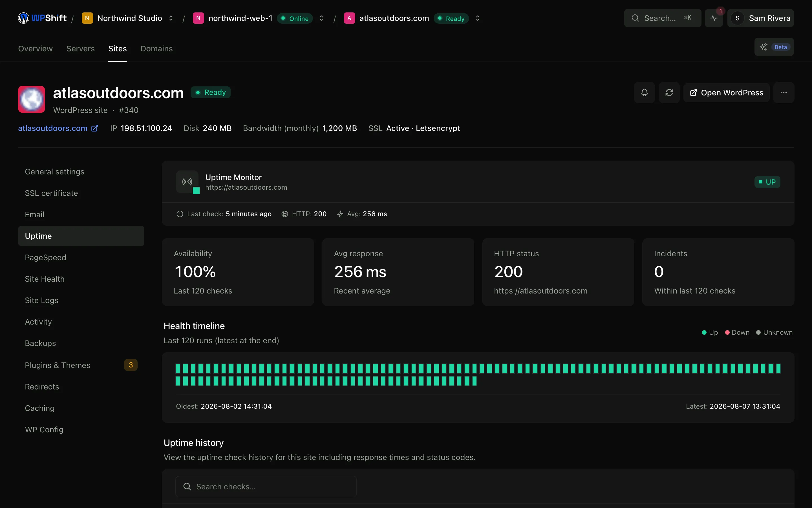812x508 pixels.
Task: Click the notification bell icon
Action: point(644,93)
